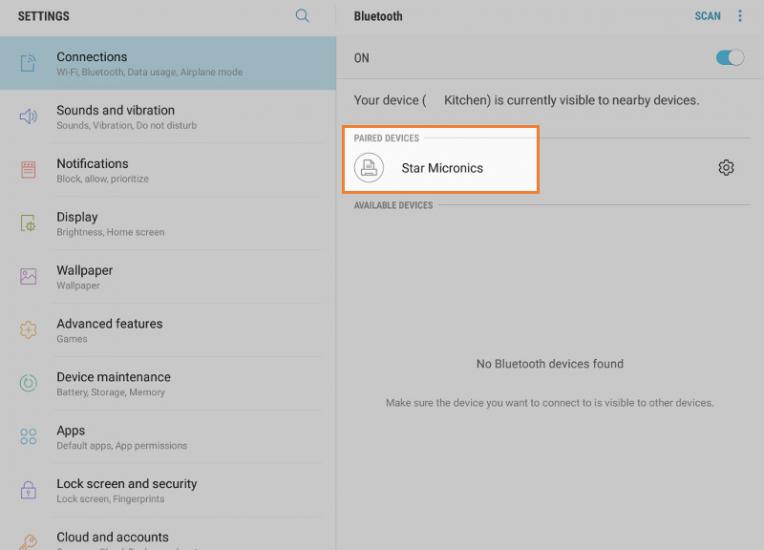Image resolution: width=764 pixels, height=550 pixels.
Task: Tap 'Brightness, Home screen' subtitle
Action: tap(111, 232)
